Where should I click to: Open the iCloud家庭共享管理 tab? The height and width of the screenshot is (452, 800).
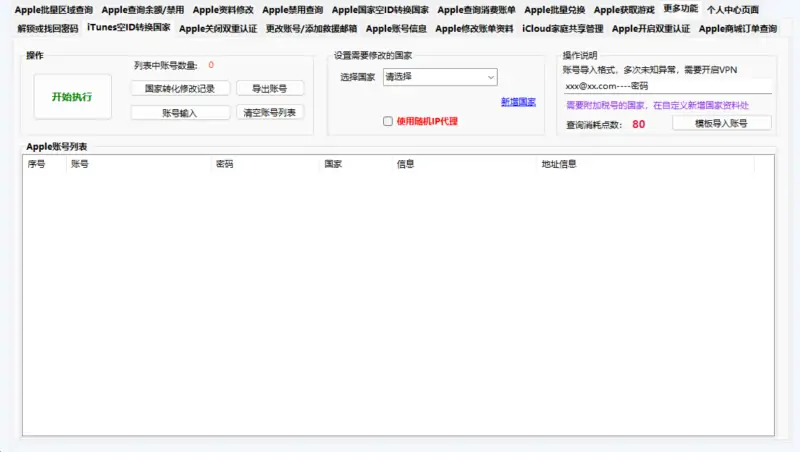click(x=563, y=29)
